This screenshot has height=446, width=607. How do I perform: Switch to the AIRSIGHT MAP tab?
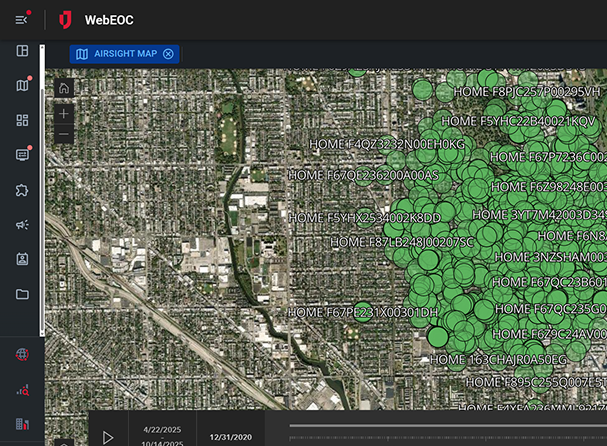(x=116, y=54)
